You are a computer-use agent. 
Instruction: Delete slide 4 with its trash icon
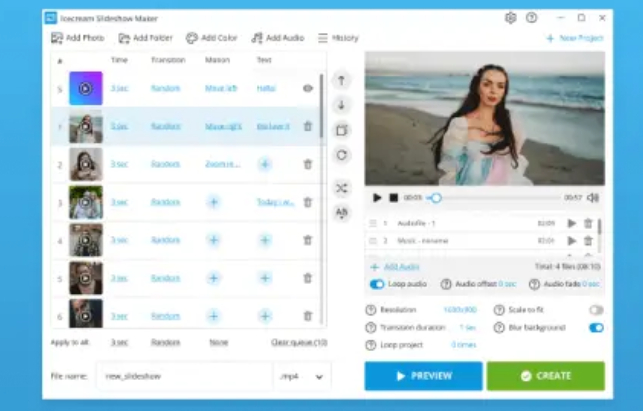[308, 240]
